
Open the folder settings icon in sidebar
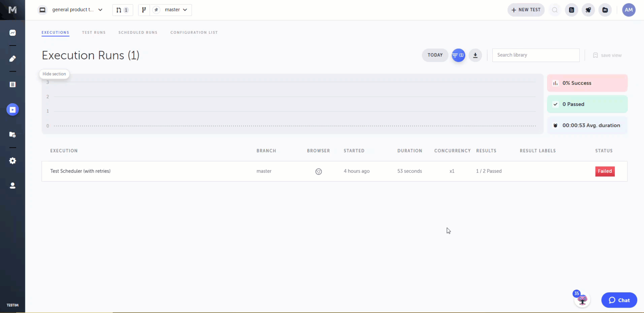click(12, 135)
